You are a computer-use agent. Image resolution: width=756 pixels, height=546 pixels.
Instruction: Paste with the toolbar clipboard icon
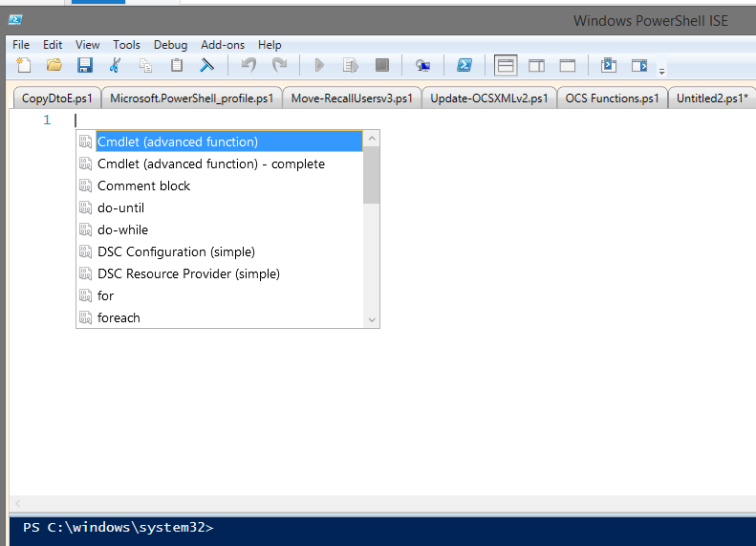(177, 65)
